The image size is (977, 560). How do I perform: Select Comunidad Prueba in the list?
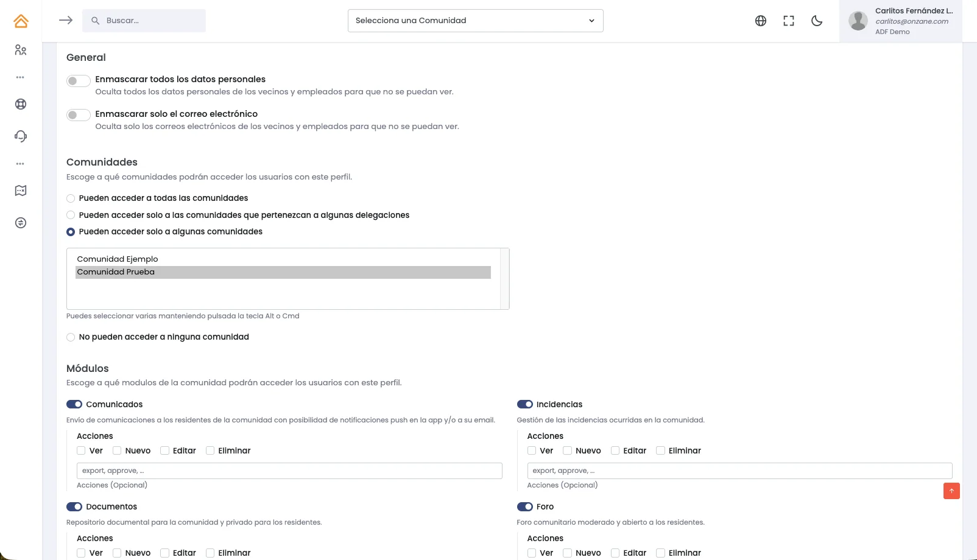(283, 272)
